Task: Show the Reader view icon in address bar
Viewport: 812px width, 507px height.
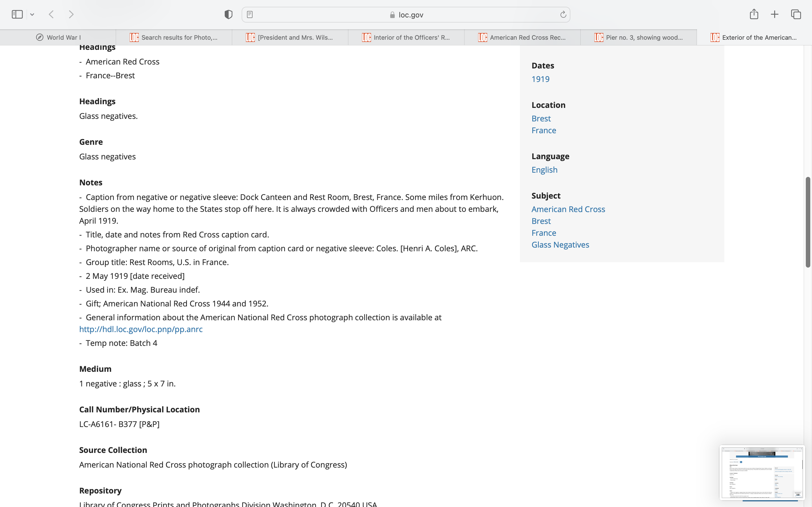Action: click(250, 14)
